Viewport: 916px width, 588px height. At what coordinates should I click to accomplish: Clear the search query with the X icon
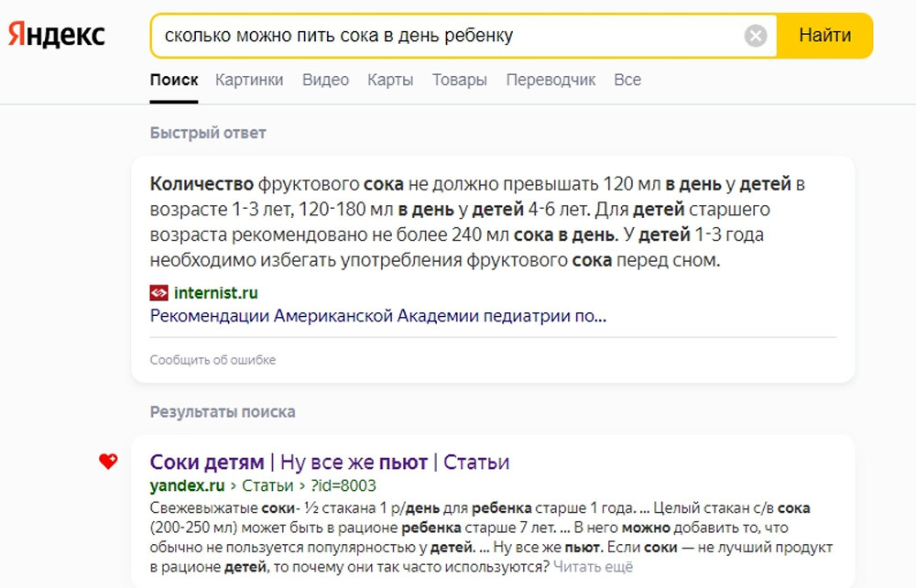point(756,36)
